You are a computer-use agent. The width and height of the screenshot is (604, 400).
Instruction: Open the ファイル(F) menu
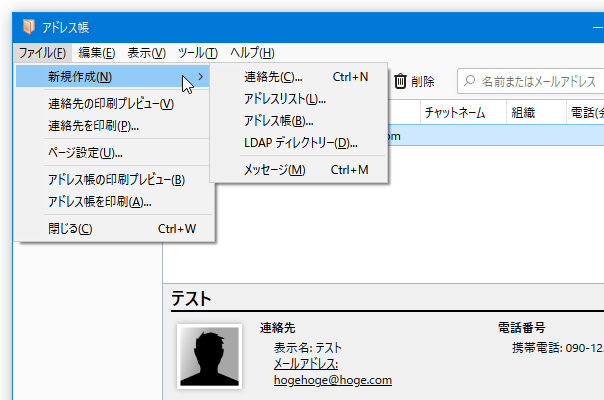point(42,53)
